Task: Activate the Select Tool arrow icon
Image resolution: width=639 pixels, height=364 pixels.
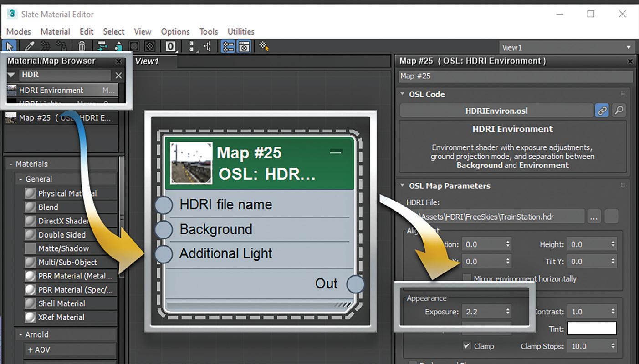Action: (x=9, y=46)
